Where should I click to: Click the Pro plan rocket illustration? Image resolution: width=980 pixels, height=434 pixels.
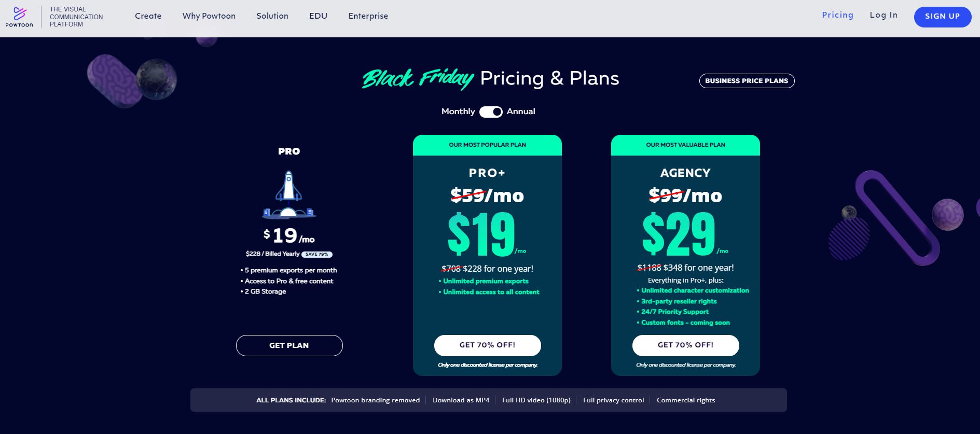pos(289,194)
